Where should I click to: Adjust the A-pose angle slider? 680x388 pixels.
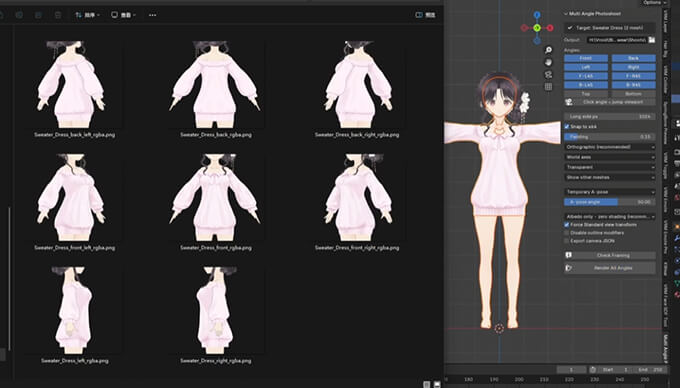click(610, 202)
